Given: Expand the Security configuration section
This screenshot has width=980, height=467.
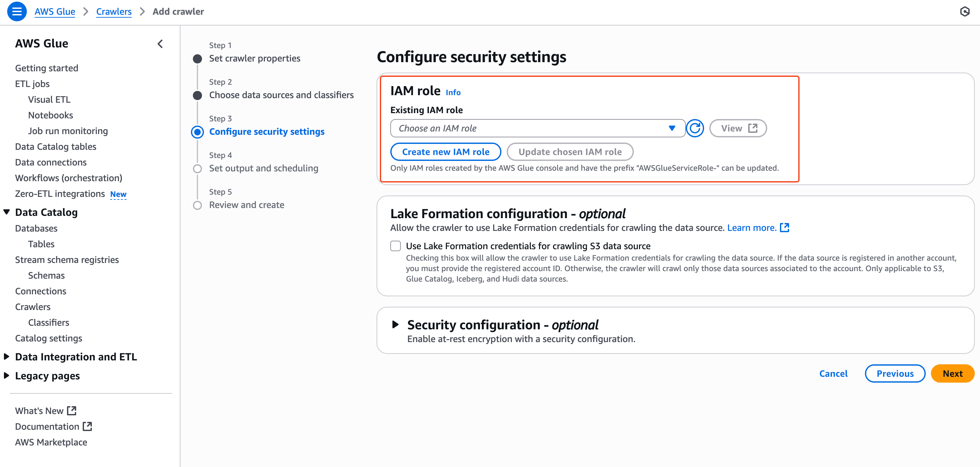Looking at the screenshot, I should pos(395,325).
